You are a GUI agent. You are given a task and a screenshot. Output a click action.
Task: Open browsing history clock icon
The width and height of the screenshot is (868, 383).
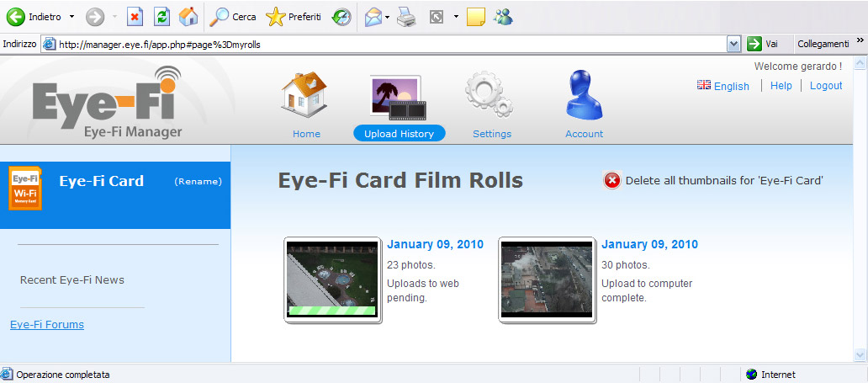pos(341,18)
